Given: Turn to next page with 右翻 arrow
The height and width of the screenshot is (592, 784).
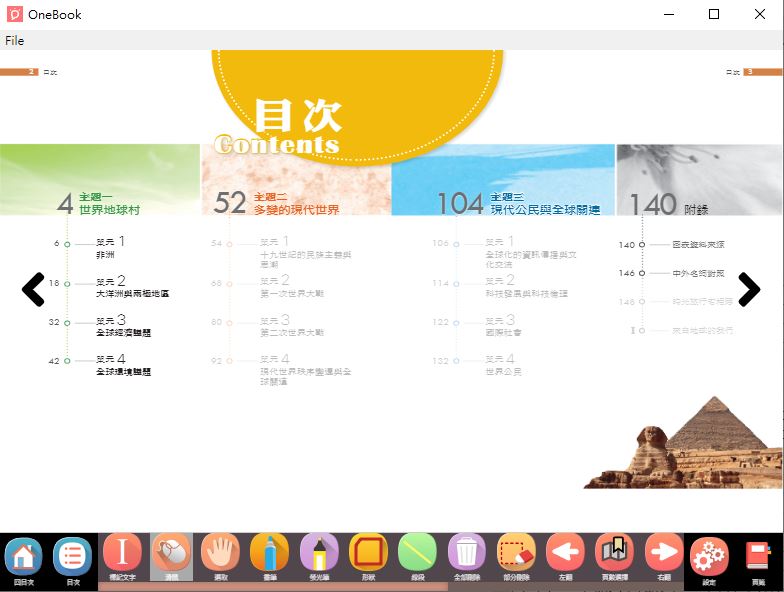Looking at the screenshot, I should coord(663,553).
